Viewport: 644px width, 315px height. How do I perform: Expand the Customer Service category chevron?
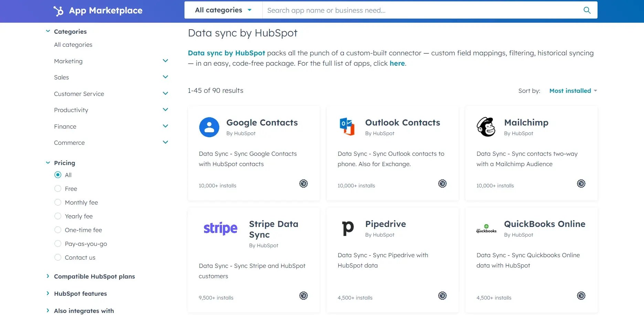click(x=165, y=94)
